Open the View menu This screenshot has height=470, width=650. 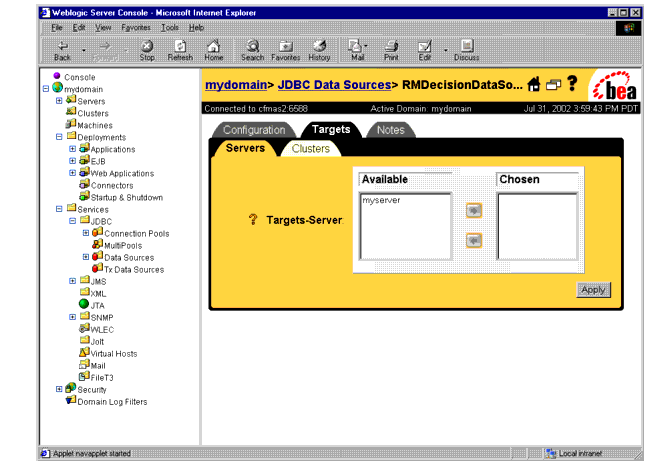103,28
